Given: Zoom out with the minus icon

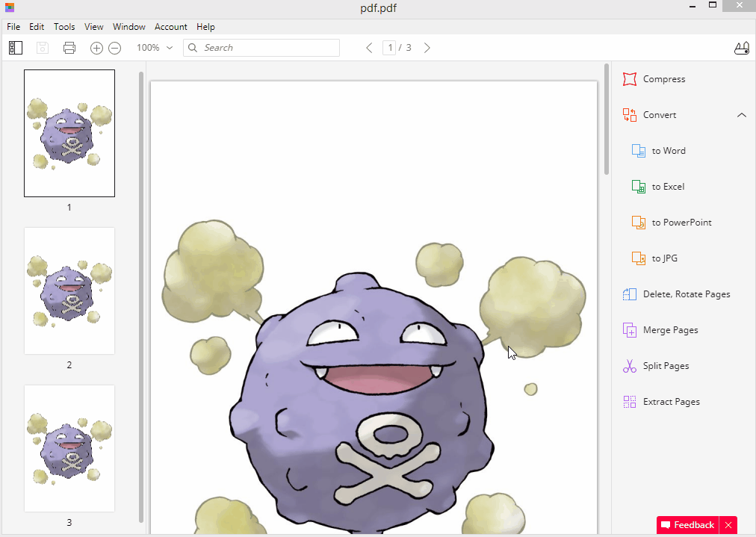Looking at the screenshot, I should 115,48.
